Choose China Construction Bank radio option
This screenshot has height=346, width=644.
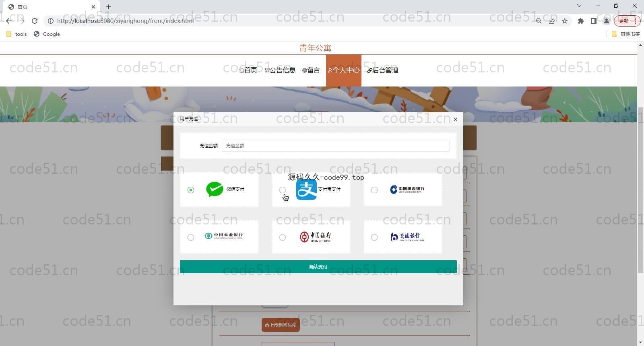[x=374, y=190]
